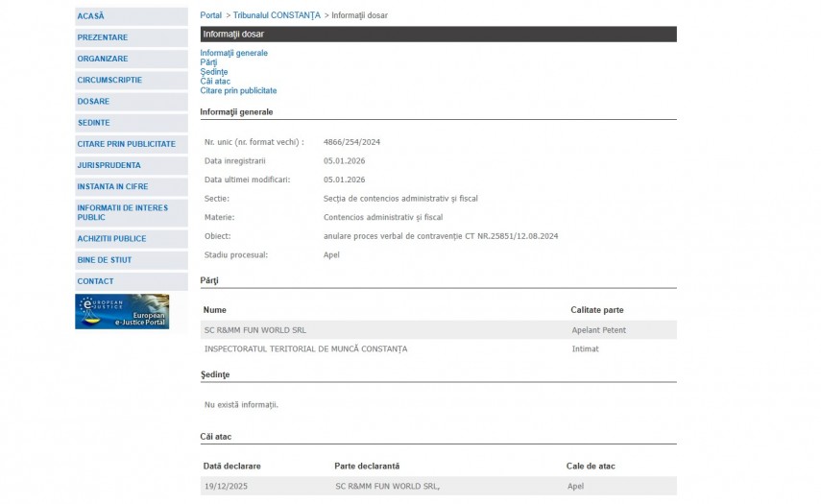
Task: Go to ORGANIZARE section
Action: point(103,59)
